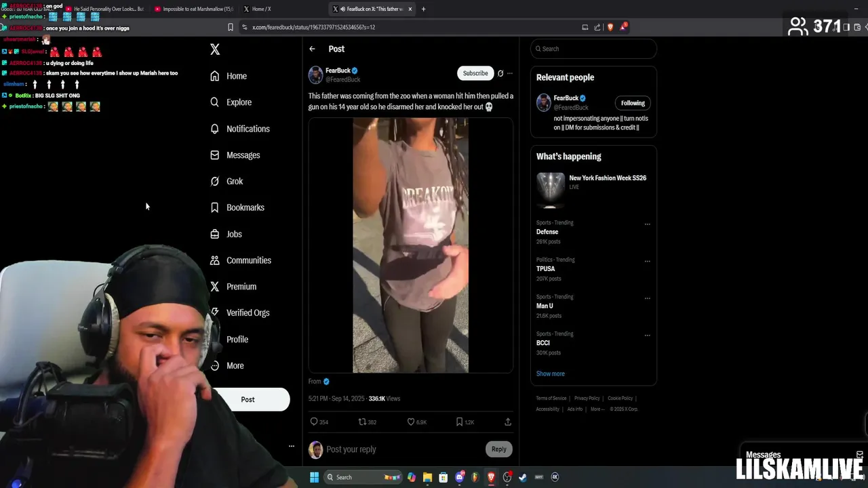This screenshot has width=868, height=488.
Task: Open the TPUSA trending topic
Action: pyautogui.click(x=546, y=269)
